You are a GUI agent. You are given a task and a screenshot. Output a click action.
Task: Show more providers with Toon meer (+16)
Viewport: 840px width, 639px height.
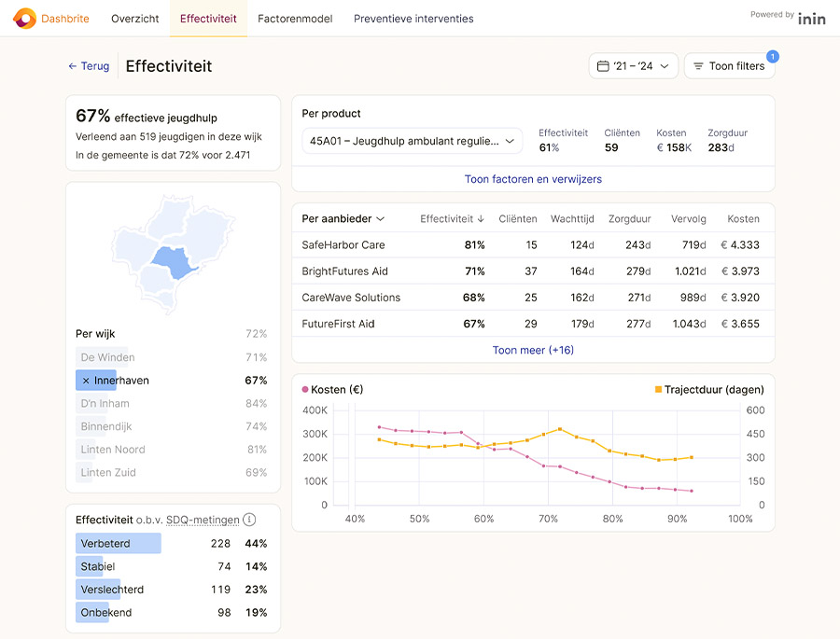click(x=533, y=350)
